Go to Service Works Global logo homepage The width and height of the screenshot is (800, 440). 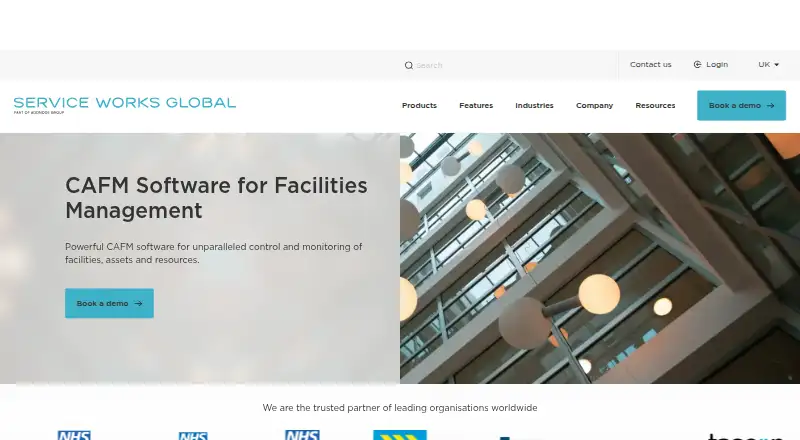point(124,105)
